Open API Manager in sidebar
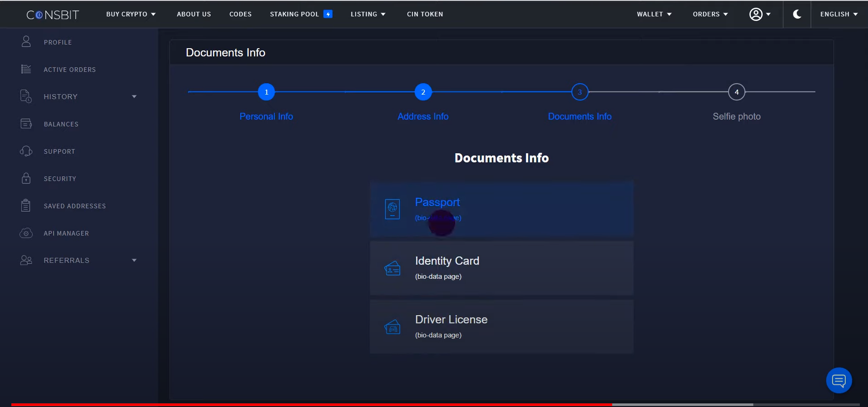 [66, 233]
